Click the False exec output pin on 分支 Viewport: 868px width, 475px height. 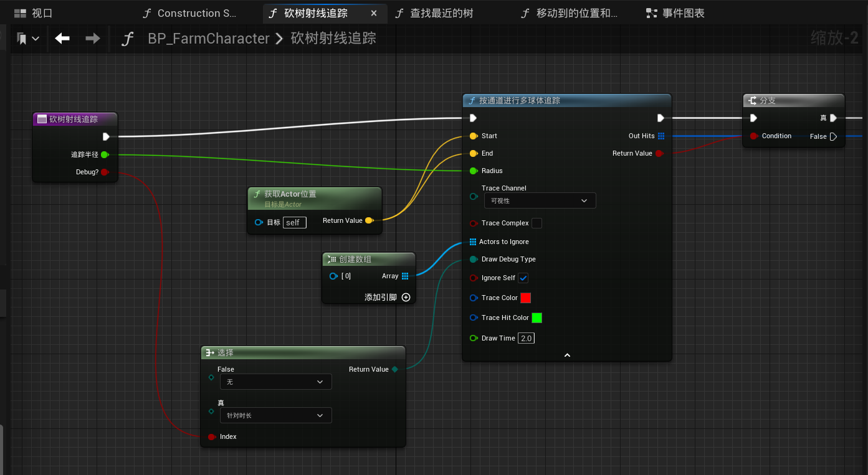tap(834, 136)
